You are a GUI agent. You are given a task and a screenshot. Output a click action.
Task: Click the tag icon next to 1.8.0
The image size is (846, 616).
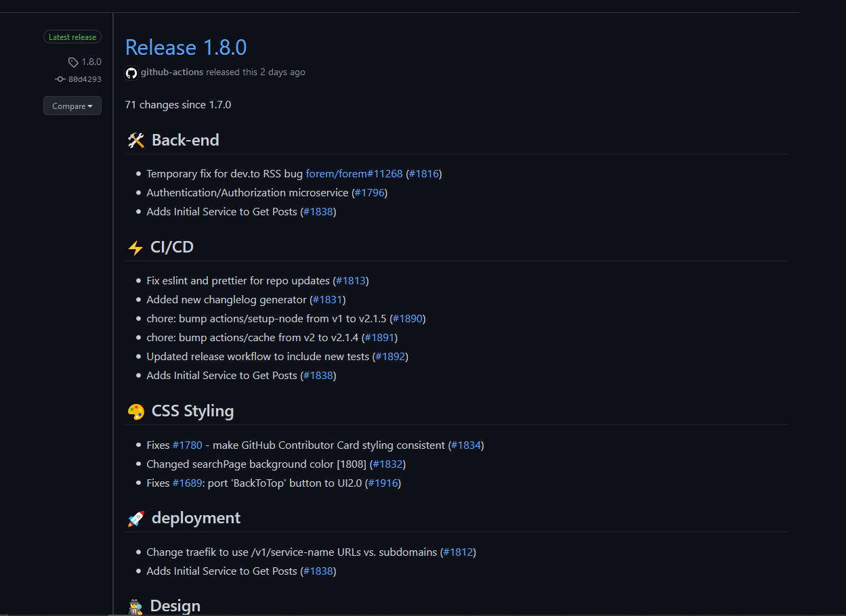(73, 62)
